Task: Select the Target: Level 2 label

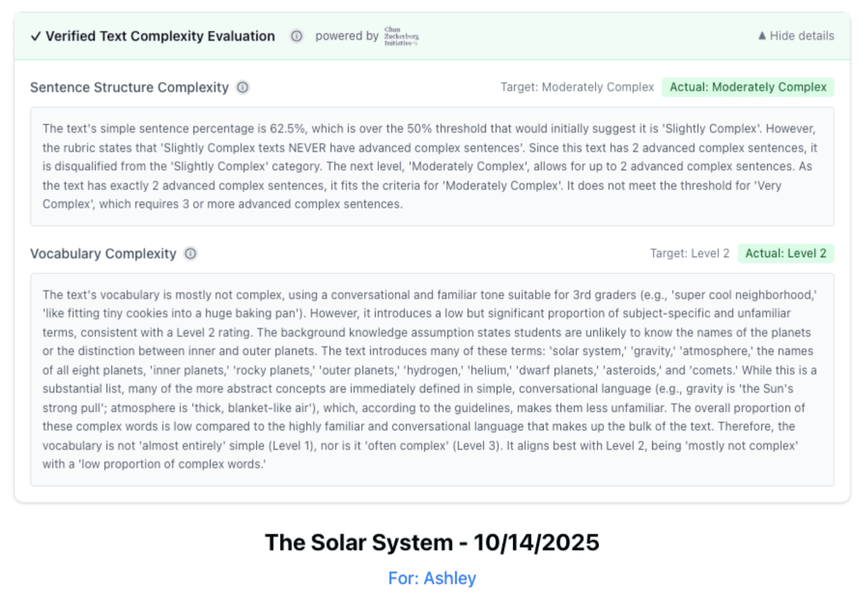Action: [690, 253]
